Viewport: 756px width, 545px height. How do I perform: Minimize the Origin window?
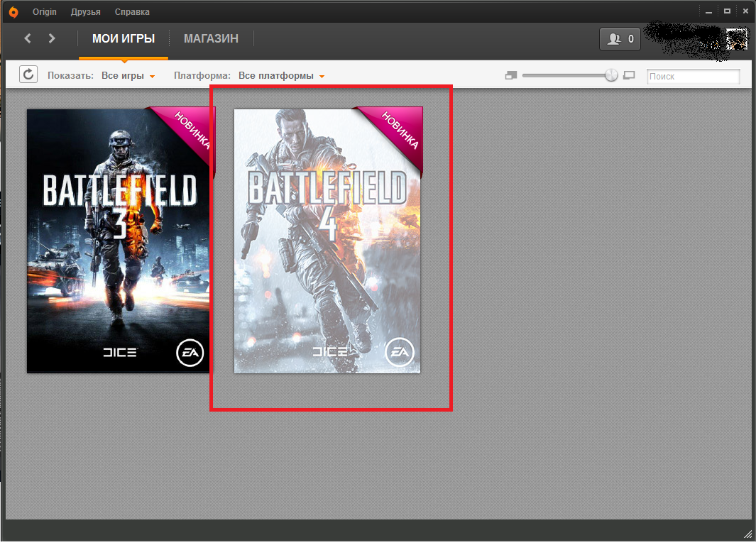[708, 11]
